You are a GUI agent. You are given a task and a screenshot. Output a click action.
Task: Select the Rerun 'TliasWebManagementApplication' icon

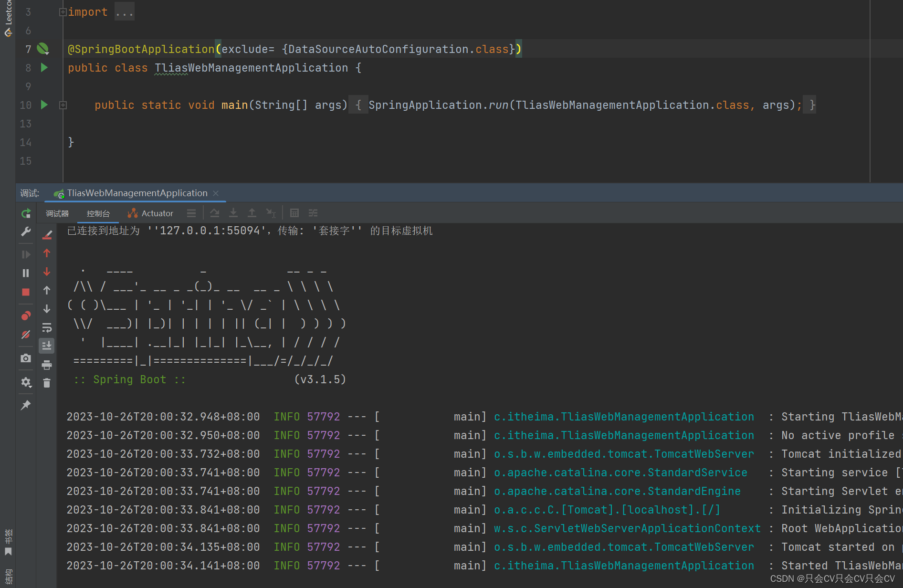(26, 213)
